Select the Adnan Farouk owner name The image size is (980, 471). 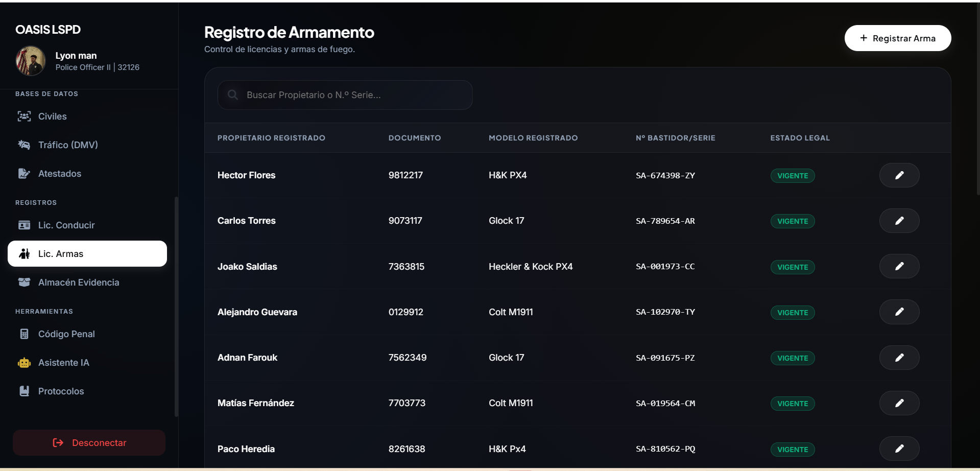click(x=248, y=358)
